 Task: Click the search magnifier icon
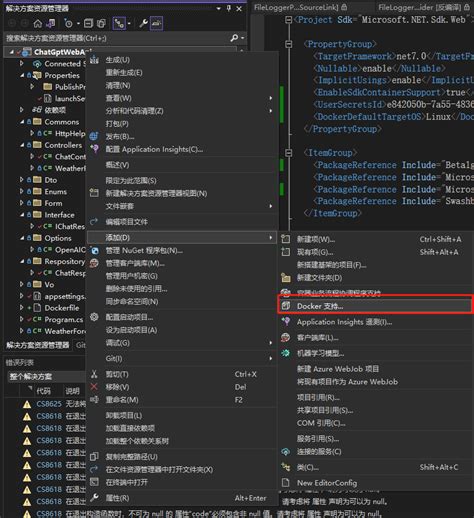(x=234, y=38)
